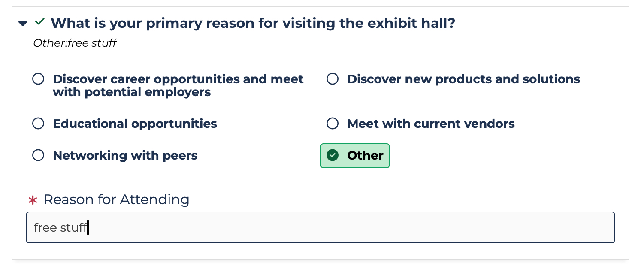
Task: Click the green checkmark beside the question
Action: (39, 22)
